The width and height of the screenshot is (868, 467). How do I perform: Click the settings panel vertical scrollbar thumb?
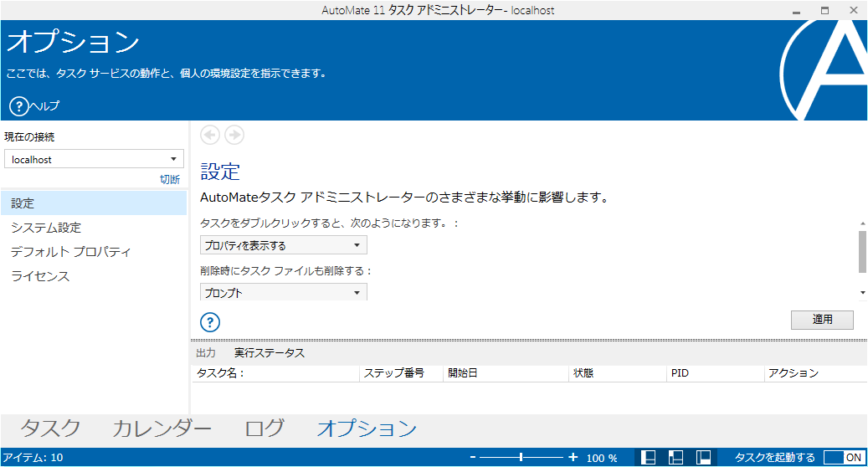pos(862,252)
